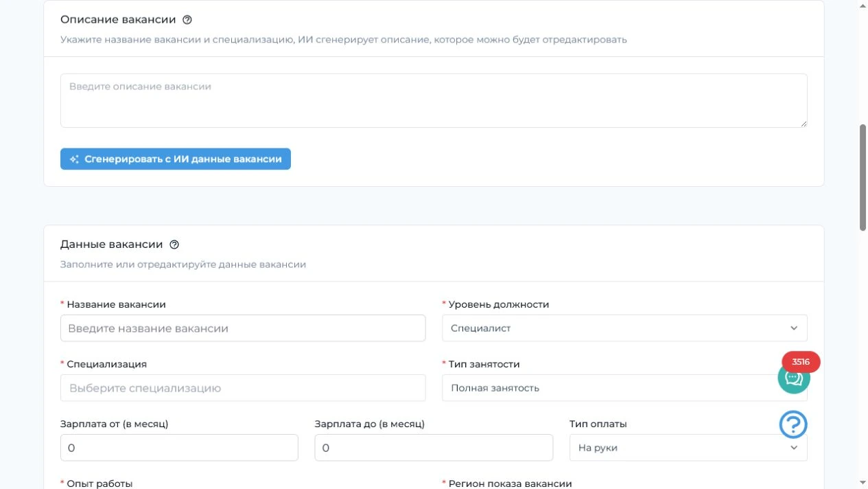This screenshot has width=868, height=489.
Task: Open the Тип занятости dropdown
Action: click(624, 388)
